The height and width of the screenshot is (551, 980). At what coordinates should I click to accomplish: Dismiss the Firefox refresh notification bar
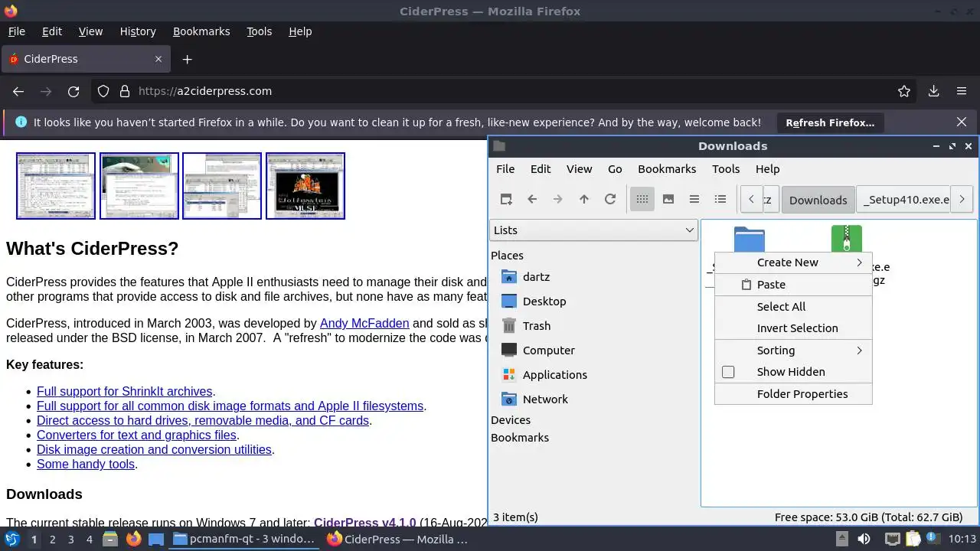pyautogui.click(x=962, y=122)
